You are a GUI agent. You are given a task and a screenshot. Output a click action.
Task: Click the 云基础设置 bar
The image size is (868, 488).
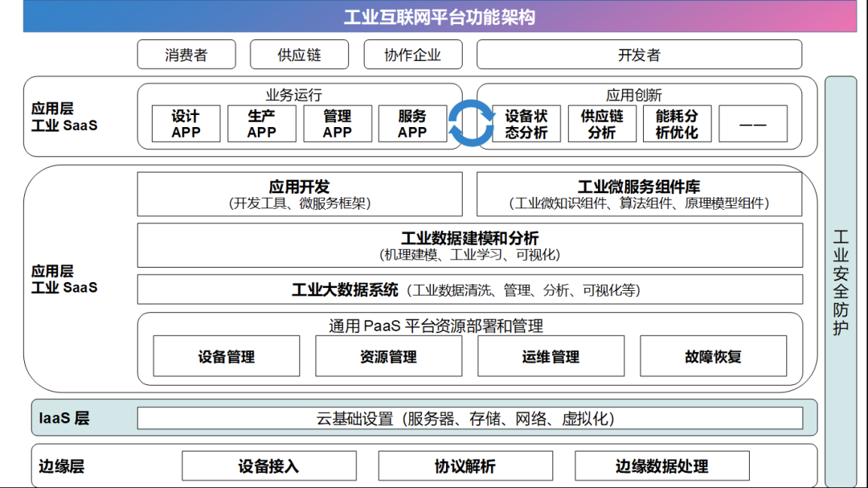469,418
